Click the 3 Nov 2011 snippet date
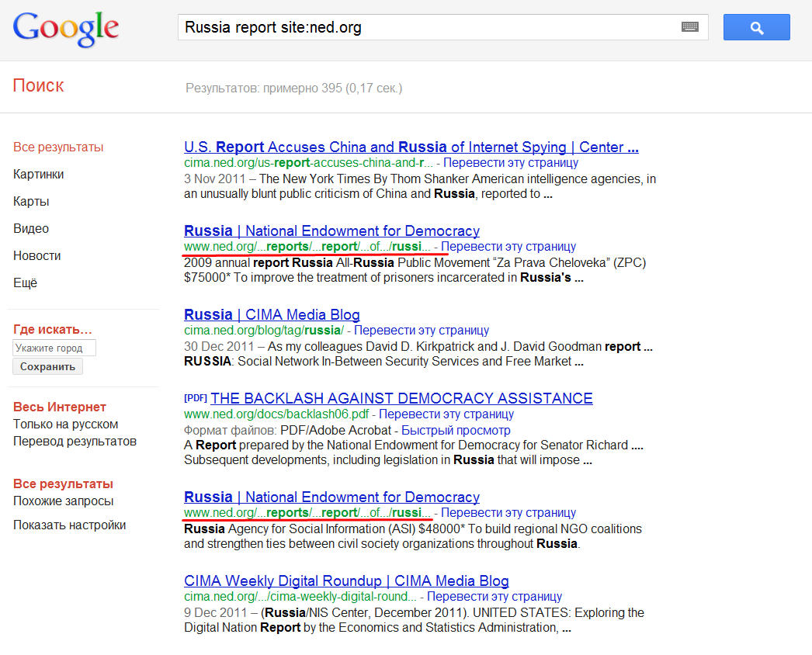This screenshot has height=655, width=812. pyautogui.click(x=214, y=178)
